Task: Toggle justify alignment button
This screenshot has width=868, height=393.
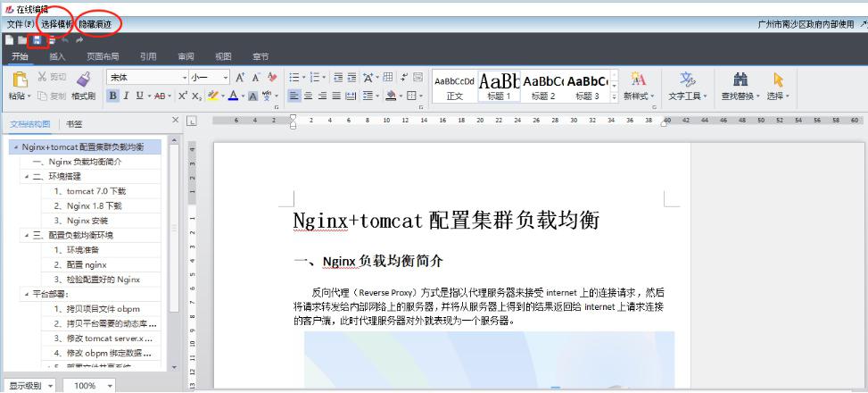Action: point(336,96)
